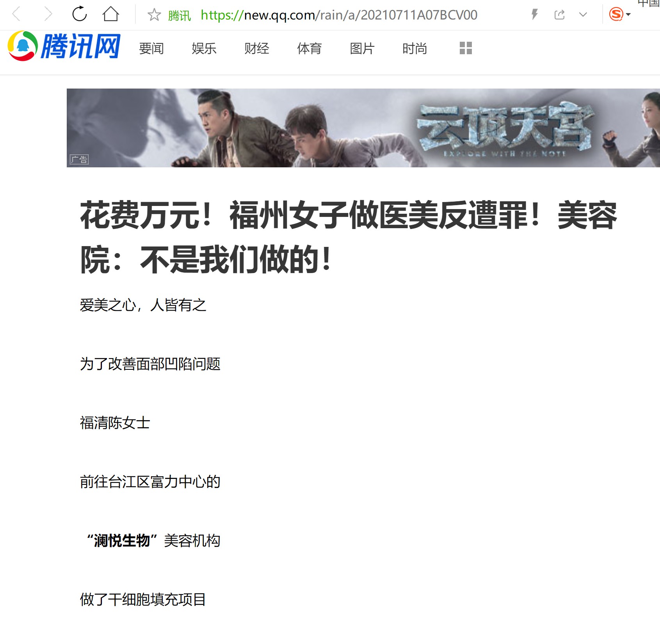Click the Tencent 腾讯网 logo
660x644 pixels.
tap(64, 46)
